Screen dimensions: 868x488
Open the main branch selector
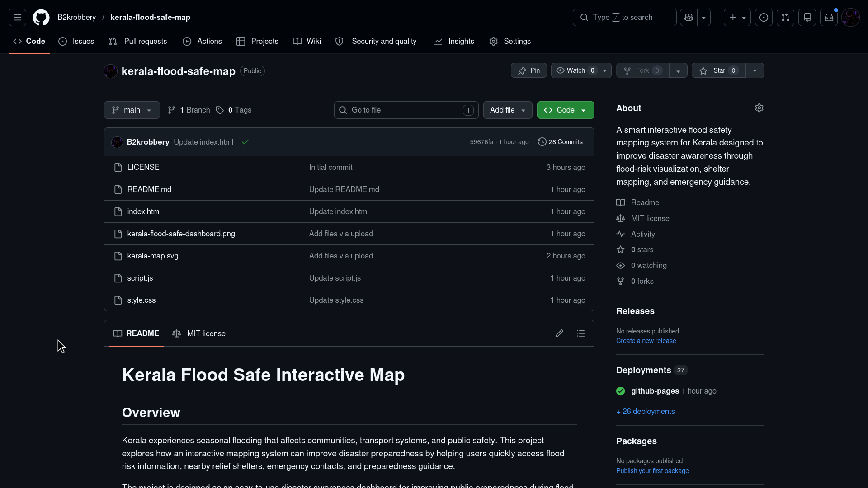pyautogui.click(x=132, y=110)
